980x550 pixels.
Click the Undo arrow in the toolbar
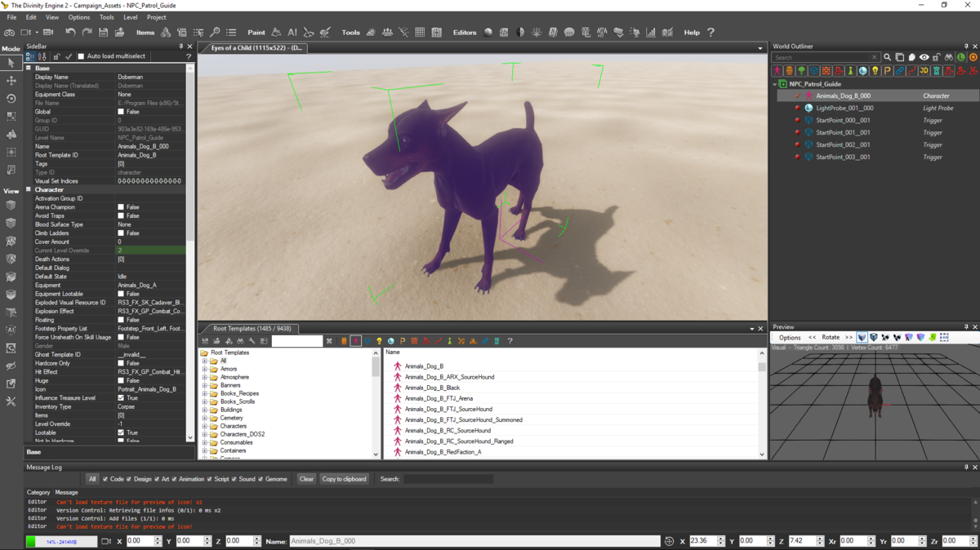click(70, 33)
